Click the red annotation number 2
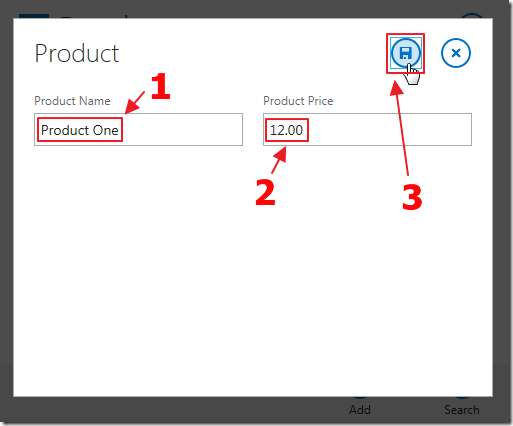Screen dimensions: 513x426 [x=265, y=192]
